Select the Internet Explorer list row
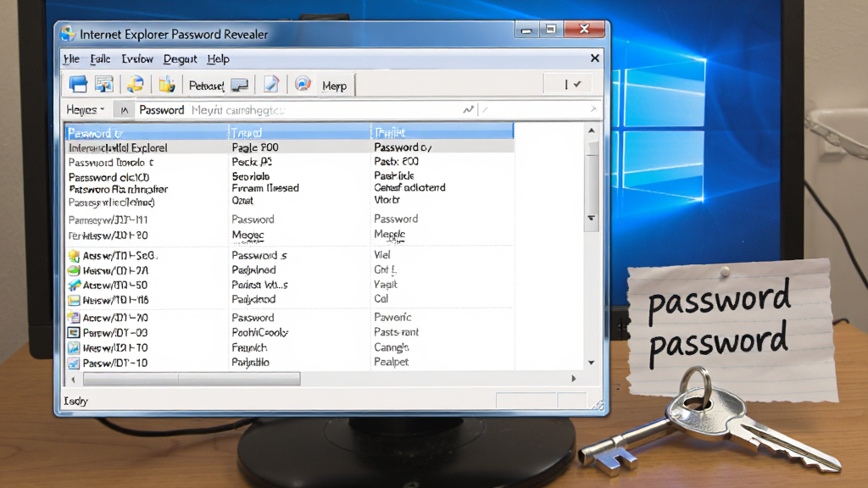Image resolution: width=868 pixels, height=488 pixels. 290,147
